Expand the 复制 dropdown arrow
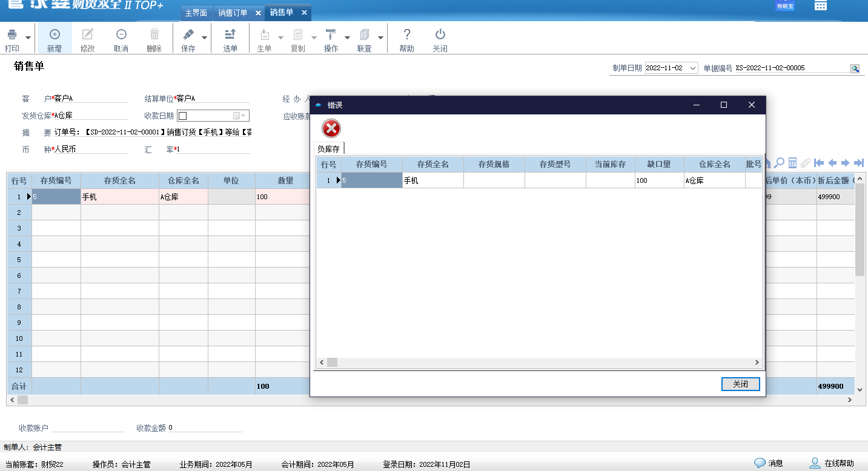 (x=314, y=38)
